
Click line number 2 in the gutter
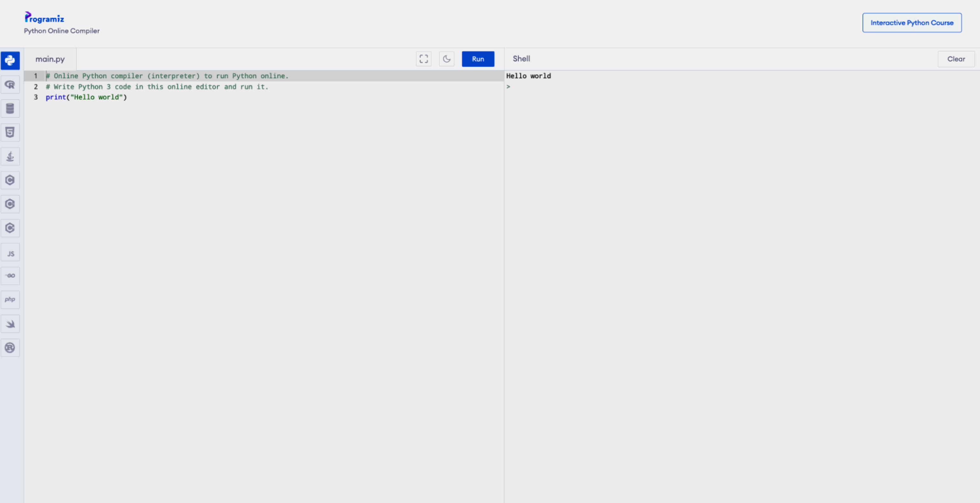coord(36,87)
